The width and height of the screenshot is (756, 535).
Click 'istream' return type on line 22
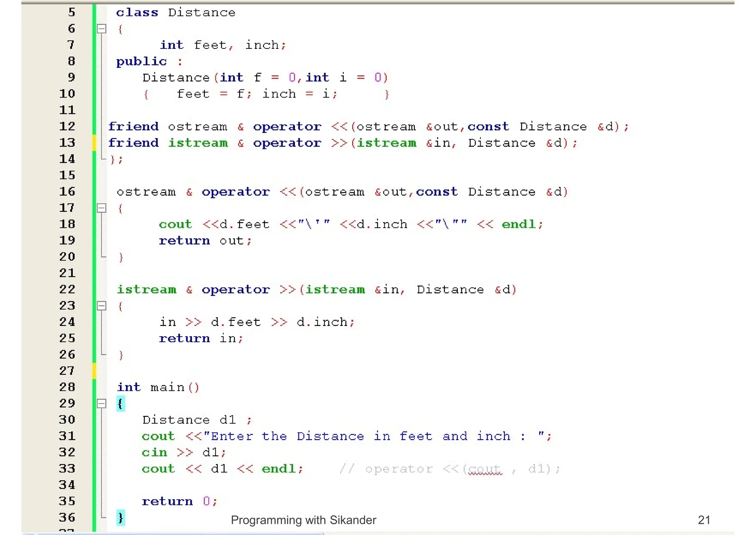coord(147,289)
